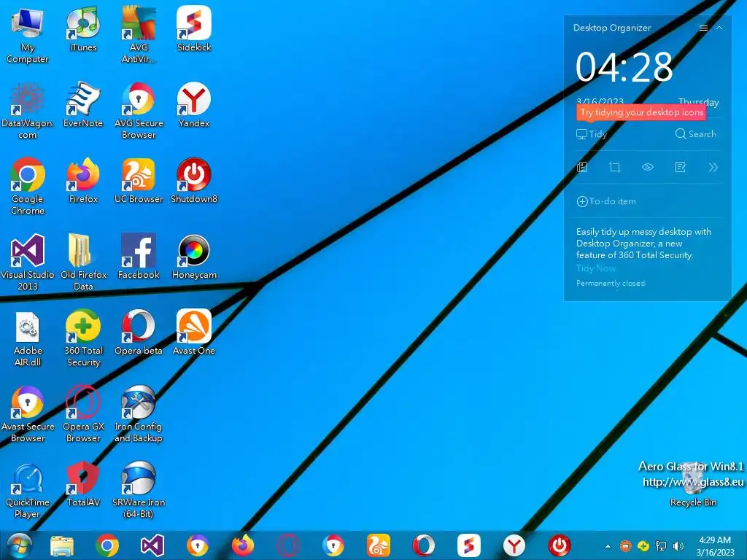The height and width of the screenshot is (560, 747).
Task: Open Opera GX Browser desktop icon
Action: 83,414
